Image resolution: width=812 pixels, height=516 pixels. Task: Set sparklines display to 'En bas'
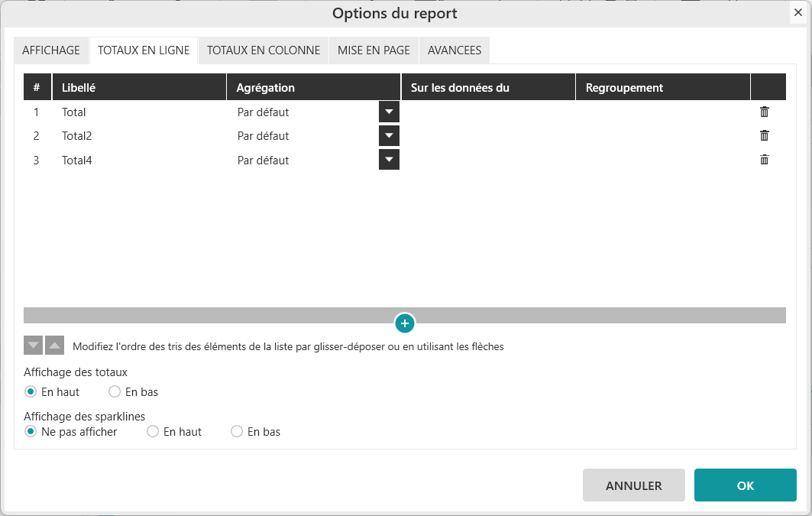click(x=238, y=432)
